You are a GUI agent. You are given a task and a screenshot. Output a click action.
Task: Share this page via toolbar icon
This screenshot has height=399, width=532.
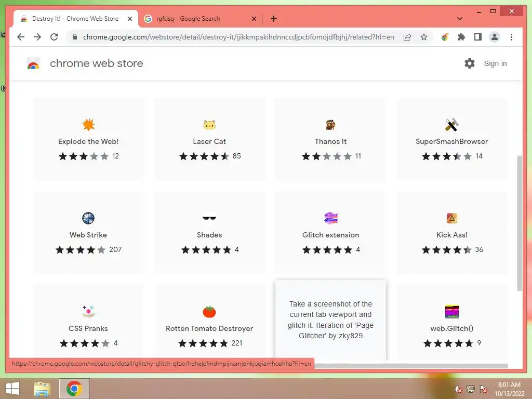point(407,37)
